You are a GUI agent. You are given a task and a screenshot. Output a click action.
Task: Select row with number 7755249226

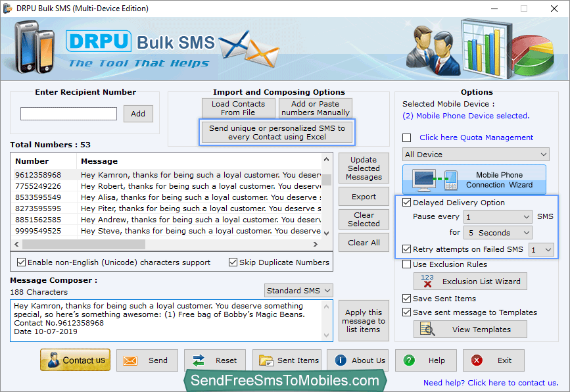click(x=167, y=186)
